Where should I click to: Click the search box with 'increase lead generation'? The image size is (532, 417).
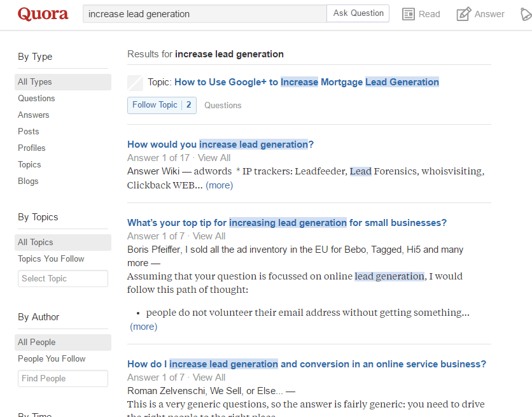coord(204,14)
